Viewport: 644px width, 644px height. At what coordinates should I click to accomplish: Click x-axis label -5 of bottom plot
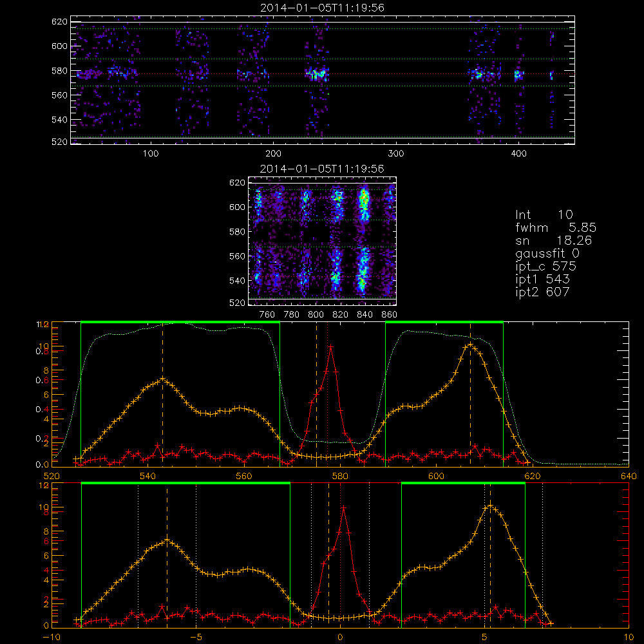click(x=196, y=638)
